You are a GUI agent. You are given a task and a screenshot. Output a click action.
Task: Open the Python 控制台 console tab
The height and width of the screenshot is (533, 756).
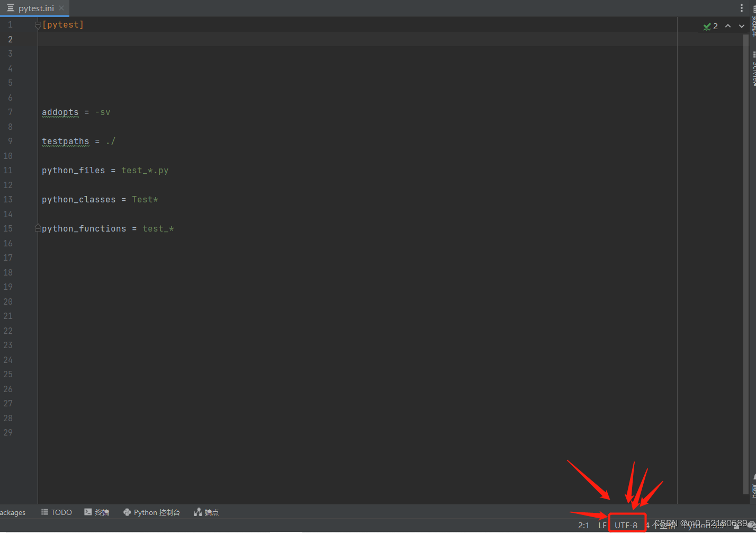(x=152, y=512)
